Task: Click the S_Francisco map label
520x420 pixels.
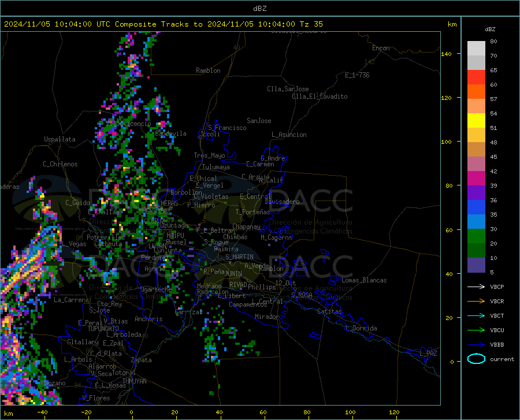Action: 227,128
